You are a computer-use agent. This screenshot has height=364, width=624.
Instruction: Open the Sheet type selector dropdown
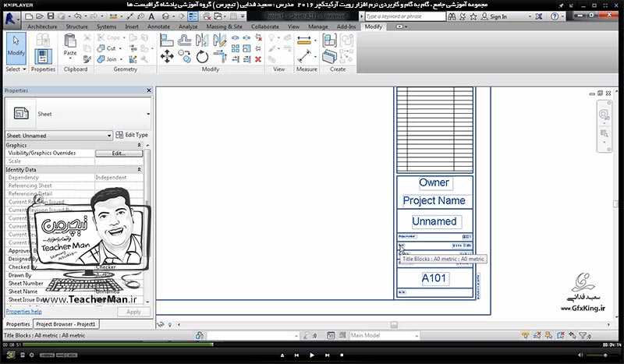(148, 114)
